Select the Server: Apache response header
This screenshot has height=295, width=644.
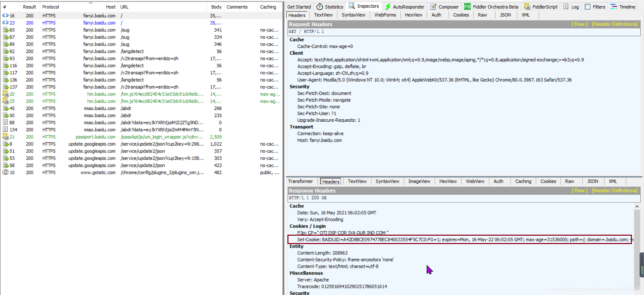pyautogui.click(x=313, y=280)
